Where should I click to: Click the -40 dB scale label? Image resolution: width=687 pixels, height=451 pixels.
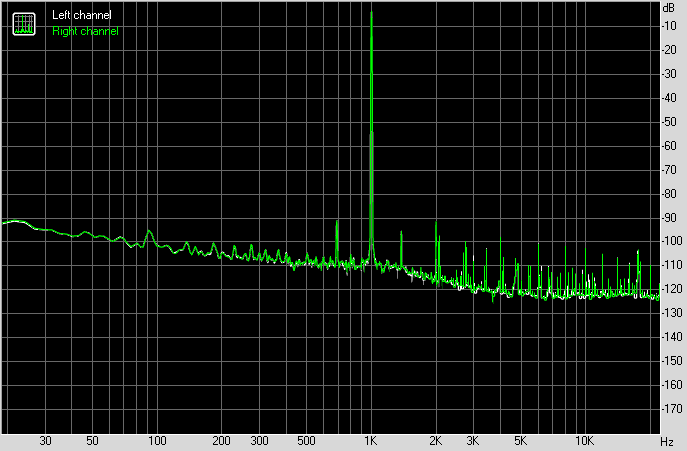pos(670,98)
